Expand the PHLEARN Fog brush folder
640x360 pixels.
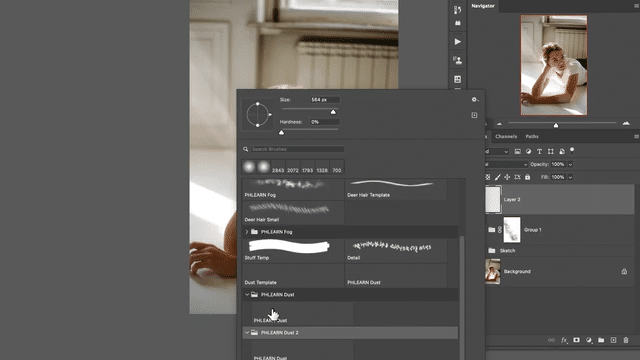[247, 232]
